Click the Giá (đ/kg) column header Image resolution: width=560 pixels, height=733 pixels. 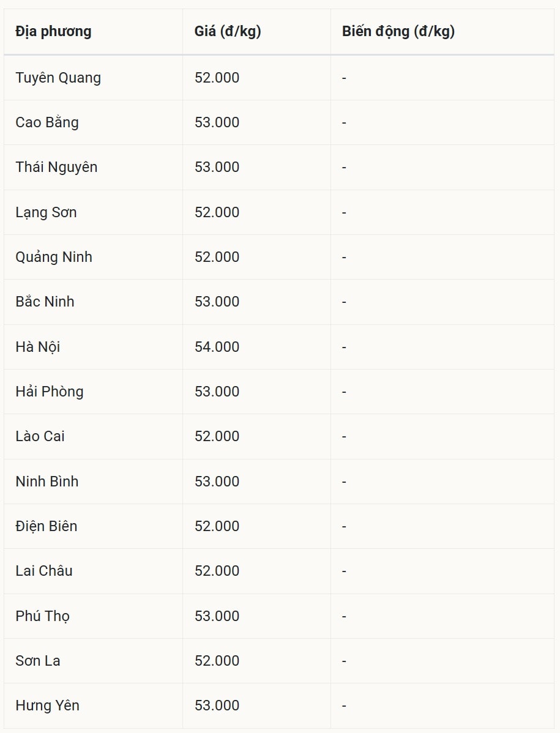tap(228, 32)
